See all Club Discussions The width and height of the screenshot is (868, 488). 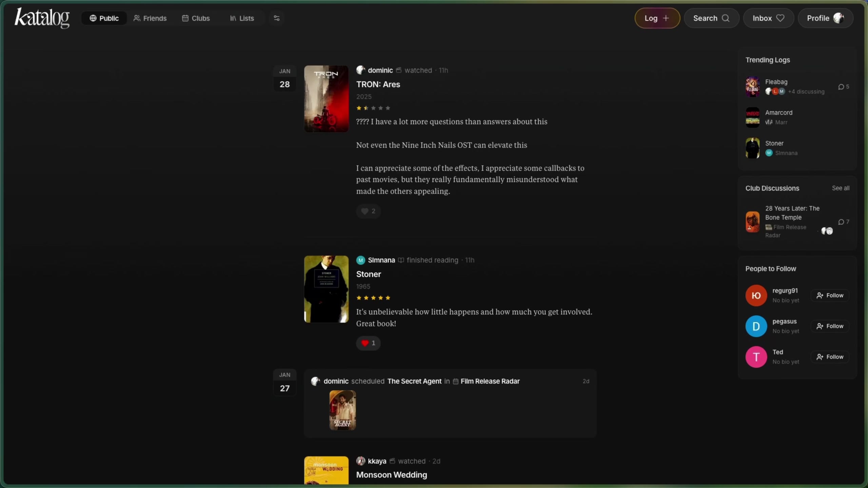[x=840, y=188]
